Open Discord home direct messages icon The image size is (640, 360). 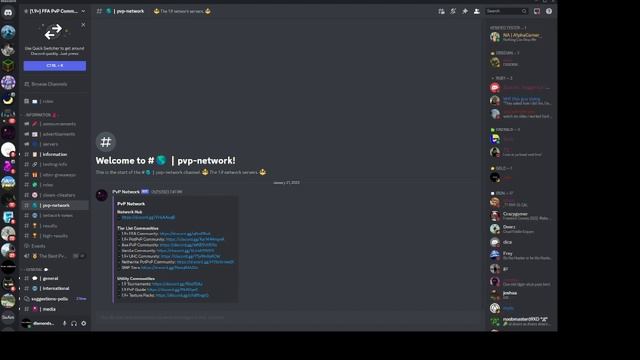[8, 13]
